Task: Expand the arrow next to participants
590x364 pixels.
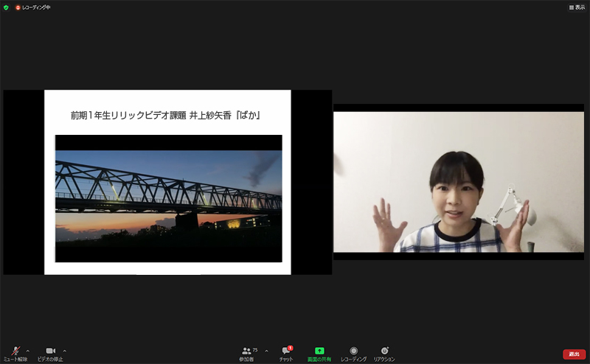Action: tap(266, 350)
